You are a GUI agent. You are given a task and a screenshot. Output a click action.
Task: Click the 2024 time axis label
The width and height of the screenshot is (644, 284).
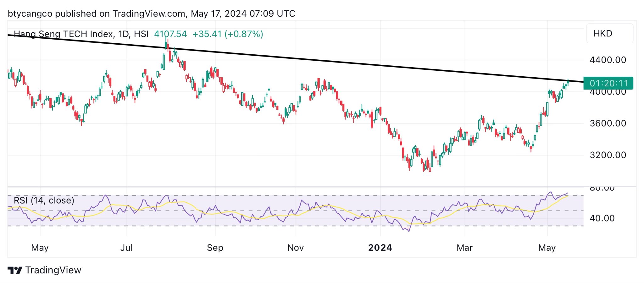380,248
